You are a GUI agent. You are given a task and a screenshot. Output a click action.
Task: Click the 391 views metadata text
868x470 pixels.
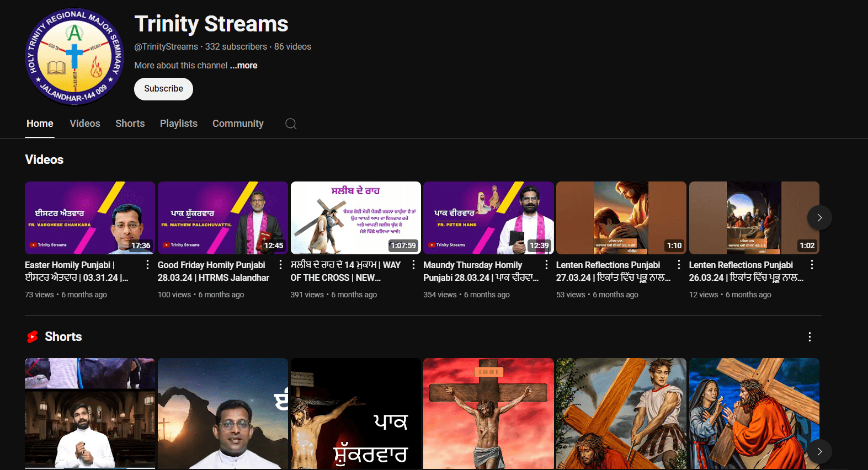point(307,295)
